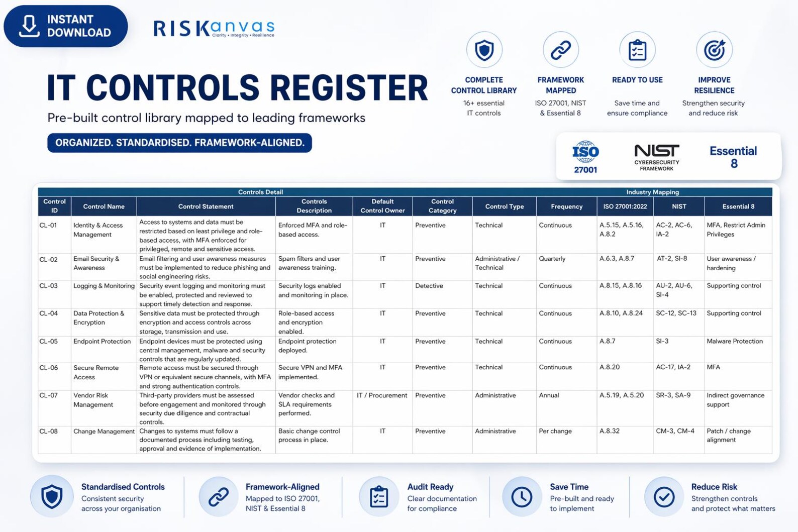Image resolution: width=798 pixels, height=532 pixels.
Task: Click the NIST Cybersecurity Framework logo
Action: (656, 157)
